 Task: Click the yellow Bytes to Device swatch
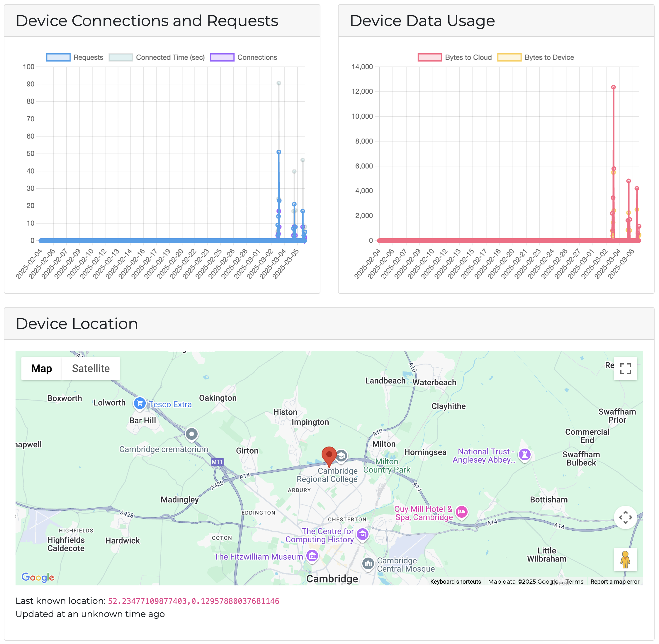509,57
